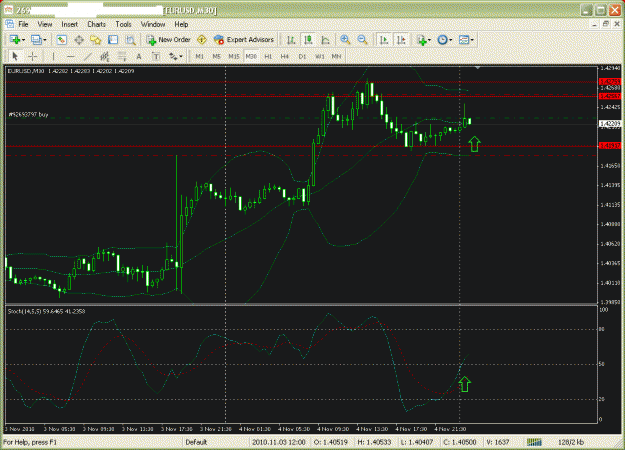Open the Window menu
Image resolution: width=625 pixels, height=450 pixels.
pyautogui.click(x=153, y=24)
